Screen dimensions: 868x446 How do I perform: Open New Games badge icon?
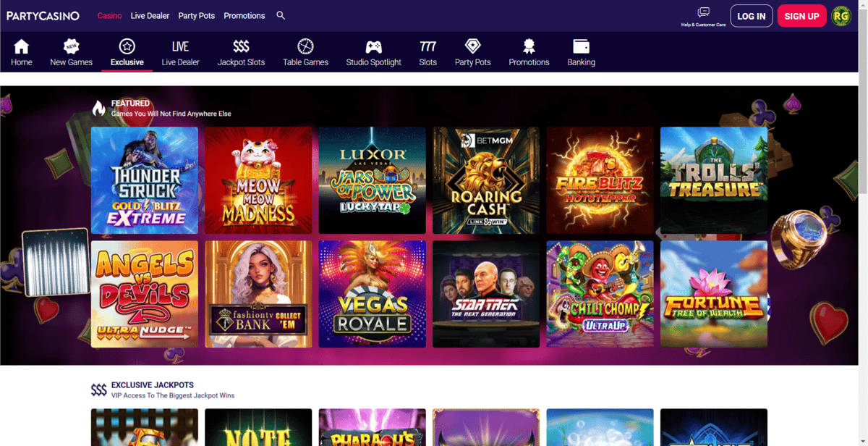[x=71, y=46]
